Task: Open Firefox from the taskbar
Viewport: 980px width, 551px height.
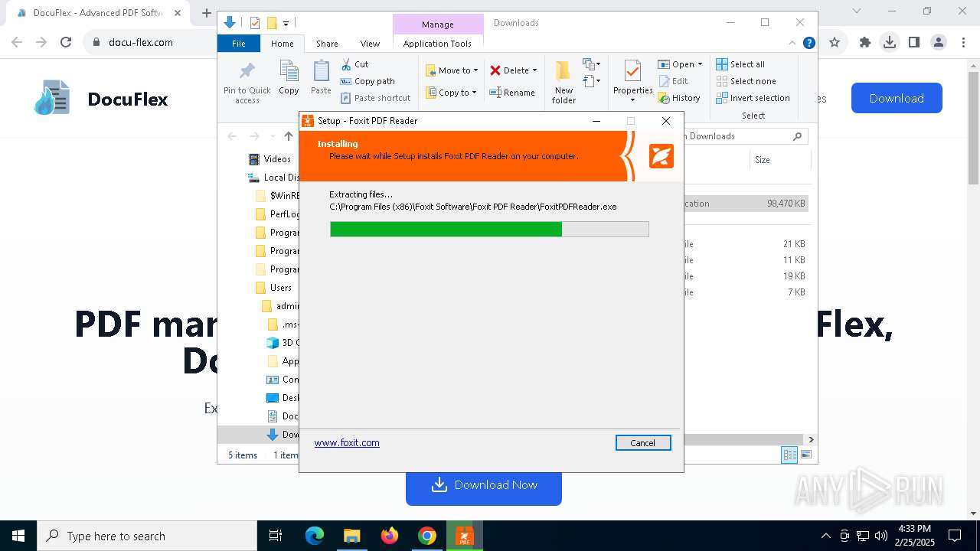Action: click(390, 536)
